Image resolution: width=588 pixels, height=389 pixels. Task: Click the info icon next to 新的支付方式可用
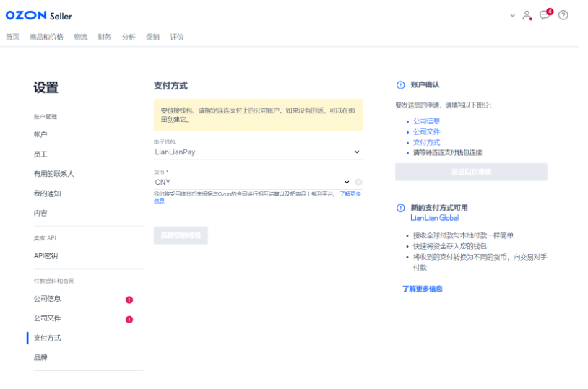pos(400,208)
